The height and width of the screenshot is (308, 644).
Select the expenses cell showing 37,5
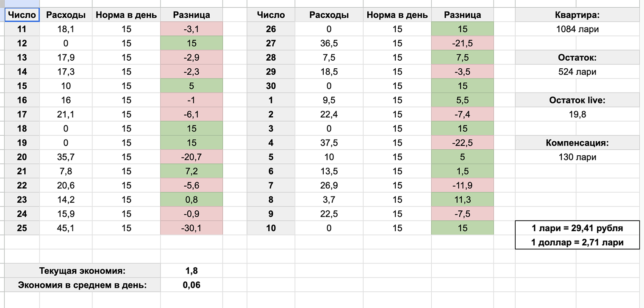click(329, 143)
